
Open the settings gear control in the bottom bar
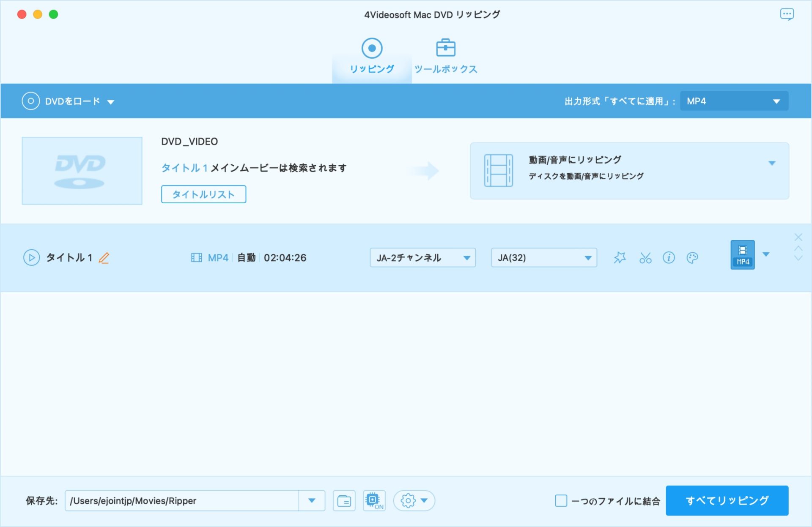[x=407, y=500]
